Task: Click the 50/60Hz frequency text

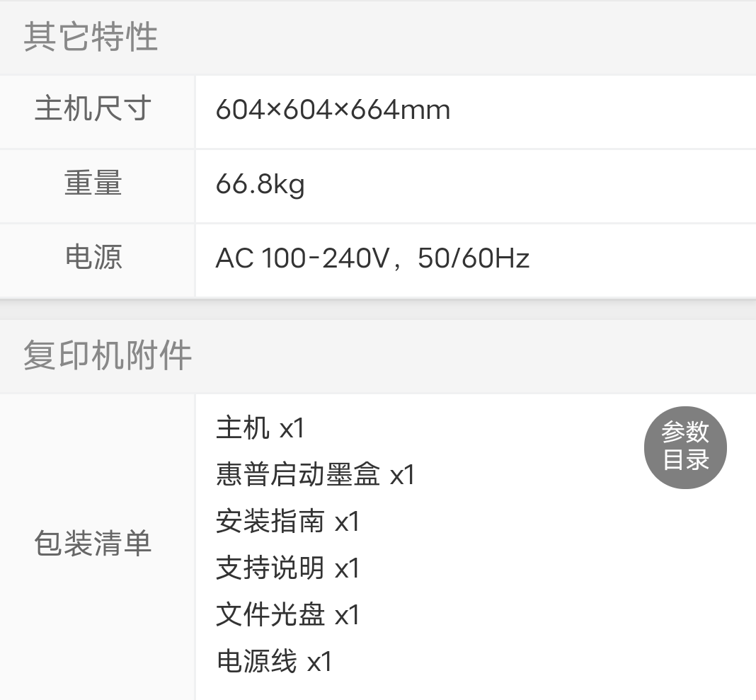Action: [x=474, y=259]
